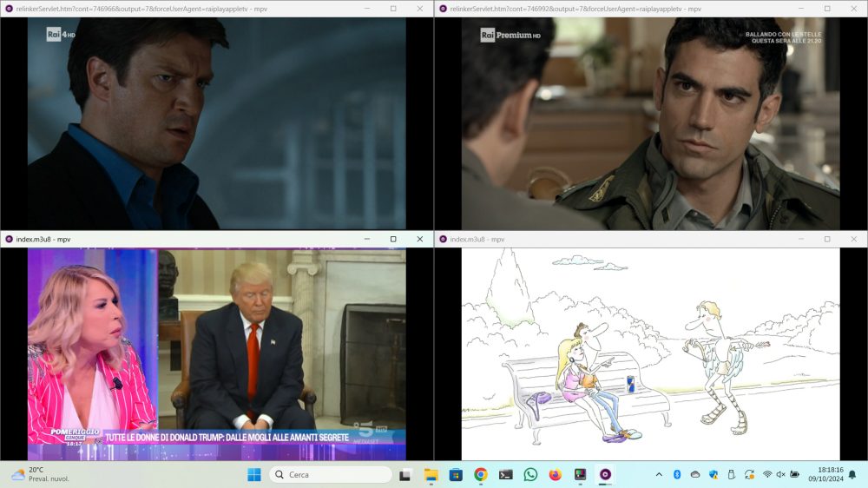Click the muted speaker volume icon

780,475
